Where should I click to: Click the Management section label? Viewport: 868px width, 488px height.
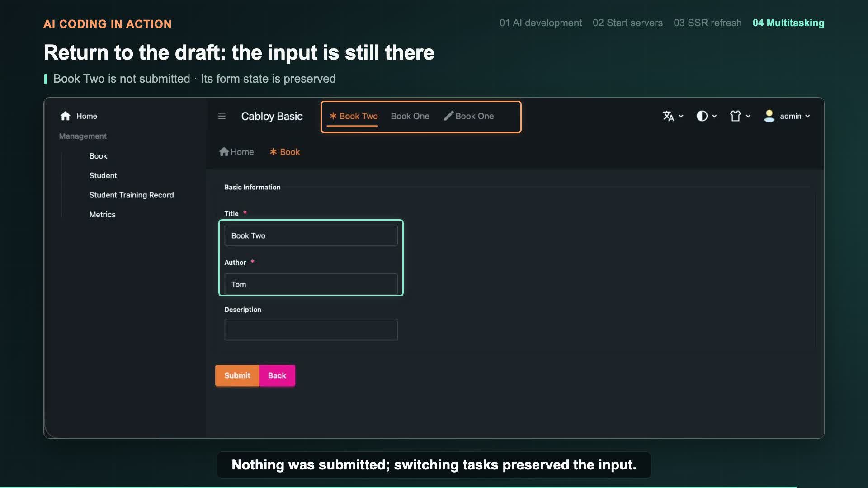[83, 136]
